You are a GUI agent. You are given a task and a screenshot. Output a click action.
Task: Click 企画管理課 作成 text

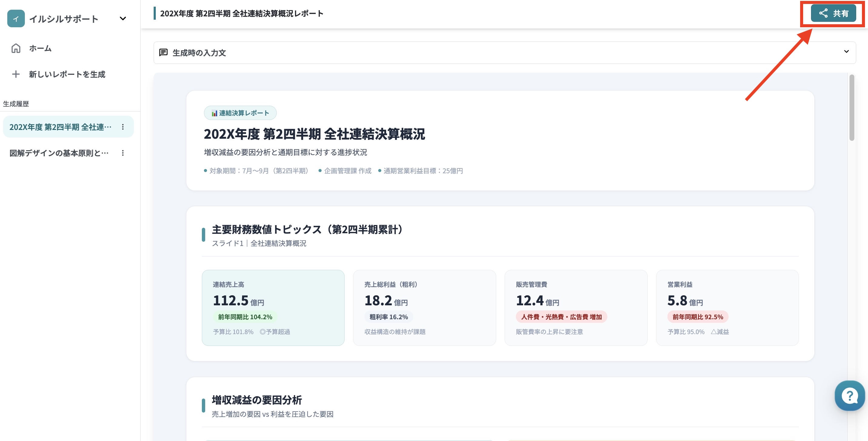point(348,171)
